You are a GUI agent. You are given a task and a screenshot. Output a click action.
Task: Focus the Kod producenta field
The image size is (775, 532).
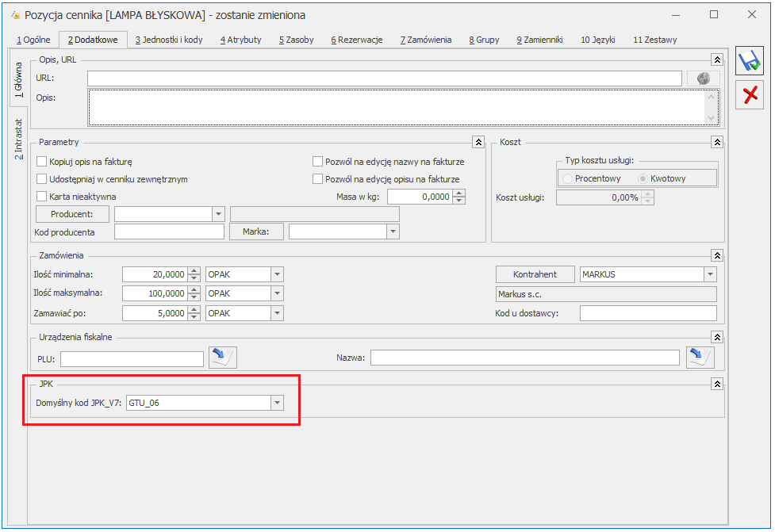[x=169, y=232]
